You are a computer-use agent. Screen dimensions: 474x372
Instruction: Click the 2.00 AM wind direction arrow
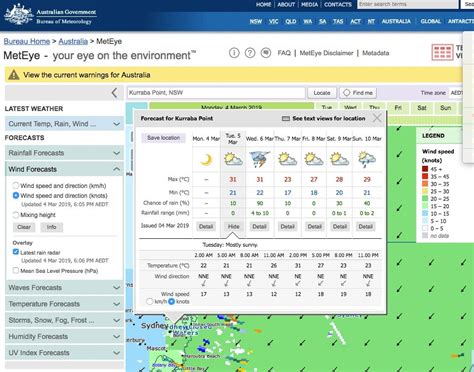coord(203,284)
